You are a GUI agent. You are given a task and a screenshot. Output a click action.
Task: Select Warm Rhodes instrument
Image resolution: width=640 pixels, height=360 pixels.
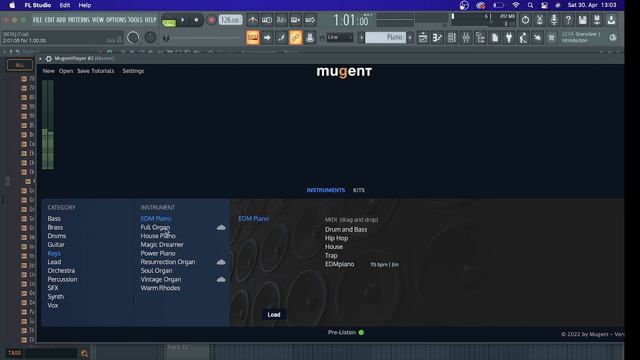(x=160, y=288)
